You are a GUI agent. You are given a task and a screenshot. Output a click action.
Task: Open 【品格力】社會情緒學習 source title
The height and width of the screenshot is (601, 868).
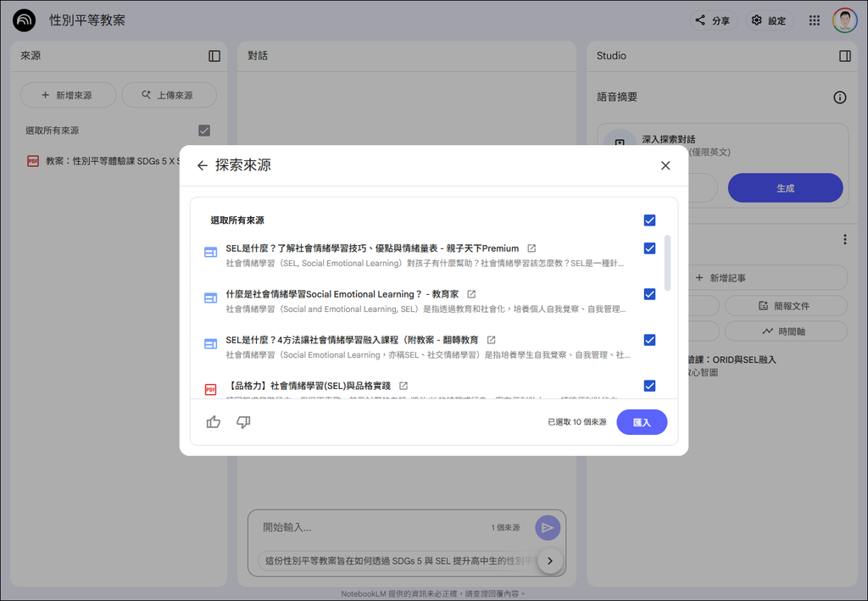(x=309, y=386)
